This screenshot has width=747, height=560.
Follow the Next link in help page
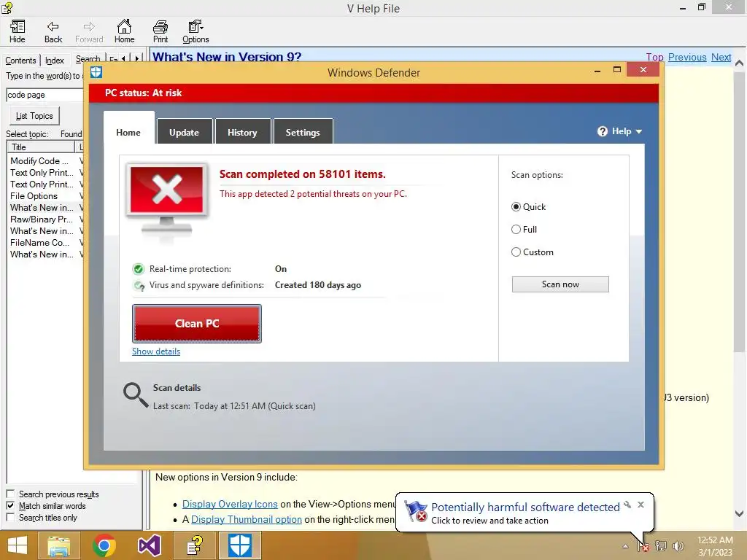721,57
